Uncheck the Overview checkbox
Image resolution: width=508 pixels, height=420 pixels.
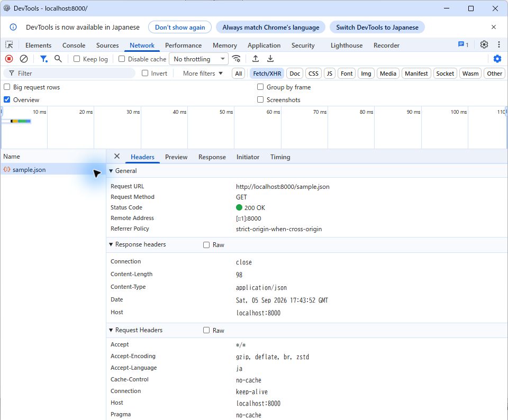7,99
